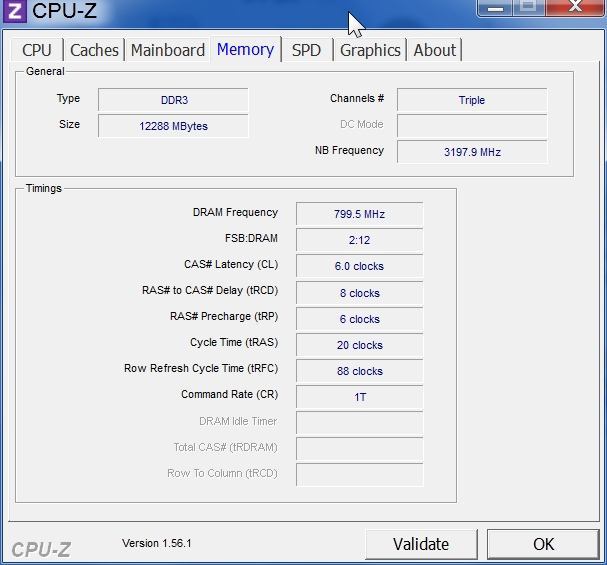This screenshot has height=565, width=607.
Task: Click the DRAM Frequency value 799.5 MHz
Action: pyautogui.click(x=360, y=214)
